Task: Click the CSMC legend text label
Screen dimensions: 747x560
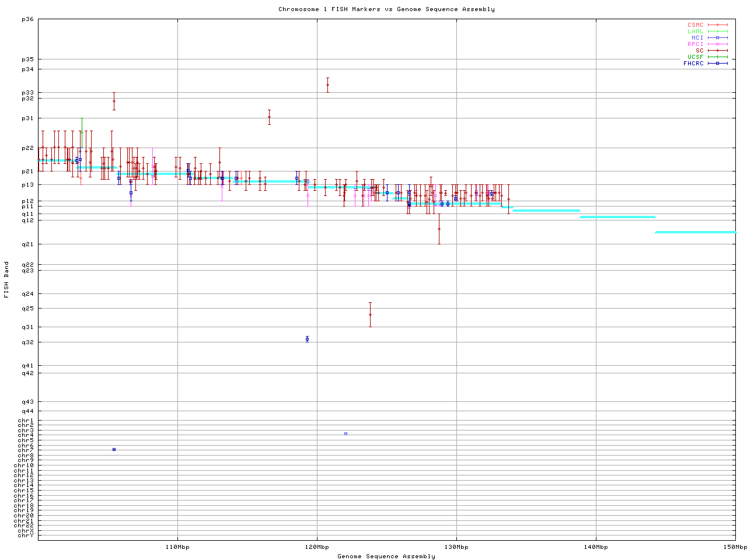Action: pyautogui.click(x=695, y=25)
